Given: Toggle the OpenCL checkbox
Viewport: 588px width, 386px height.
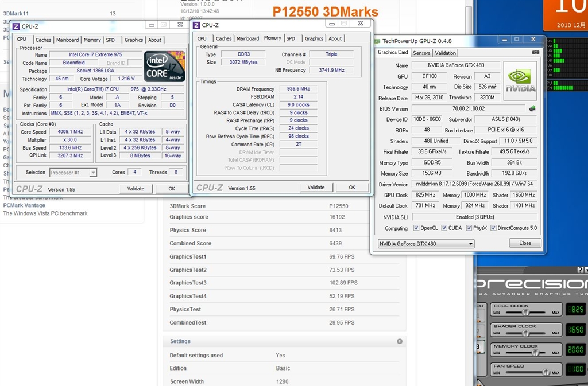Looking at the screenshot, I should [x=416, y=228].
